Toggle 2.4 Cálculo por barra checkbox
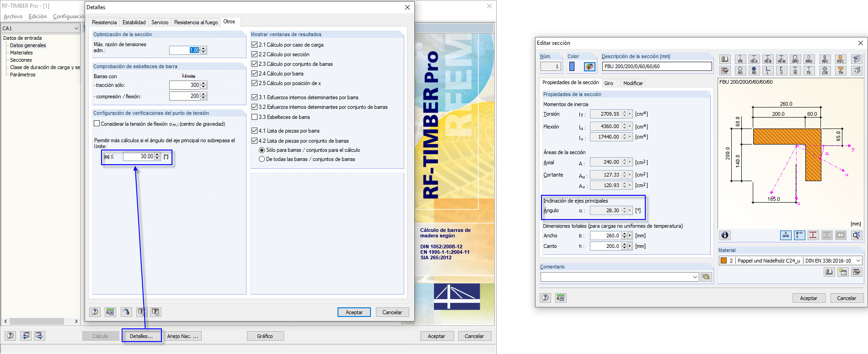Image resolution: width=868 pixels, height=354 pixels. (x=255, y=74)
